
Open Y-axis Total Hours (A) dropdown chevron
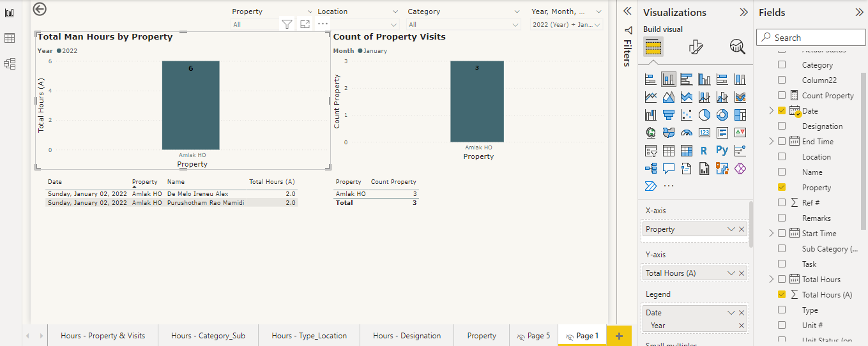click(x=731, y=273)
